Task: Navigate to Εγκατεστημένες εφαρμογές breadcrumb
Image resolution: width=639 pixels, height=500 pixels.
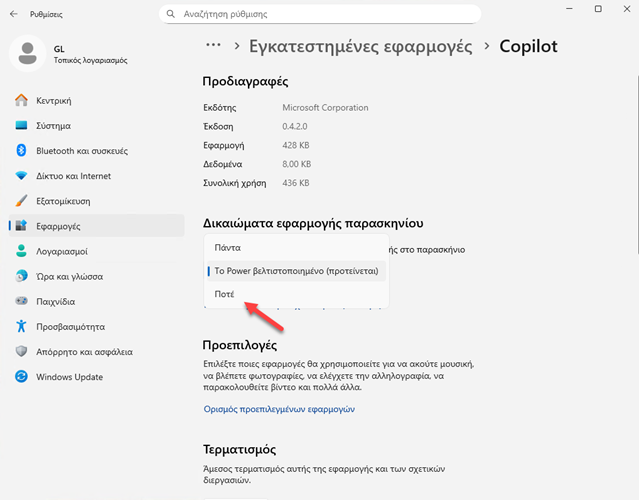Action: point(361,46)
